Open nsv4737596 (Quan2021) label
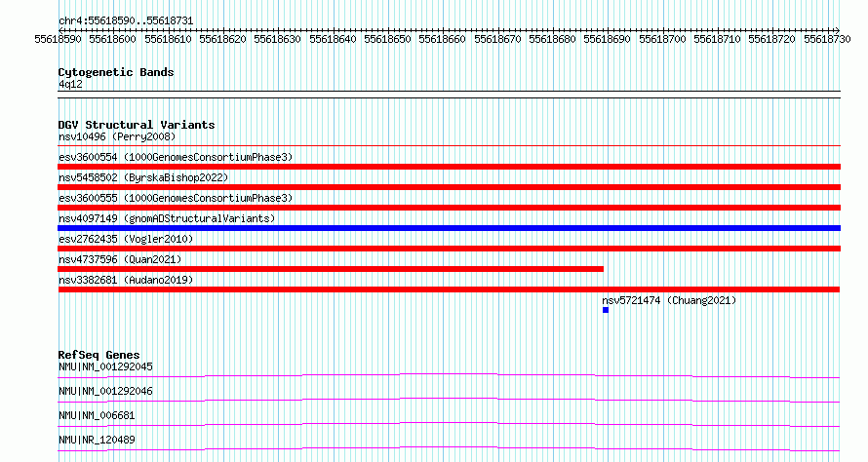The width and height of the screenshot is (868, 462). pyautogui.click(x=120, y=259)
